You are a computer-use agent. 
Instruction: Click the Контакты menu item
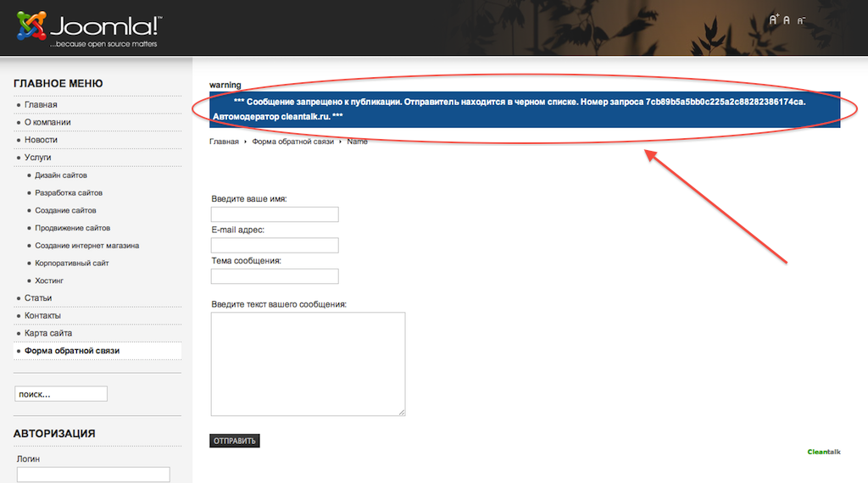point(42,315)
